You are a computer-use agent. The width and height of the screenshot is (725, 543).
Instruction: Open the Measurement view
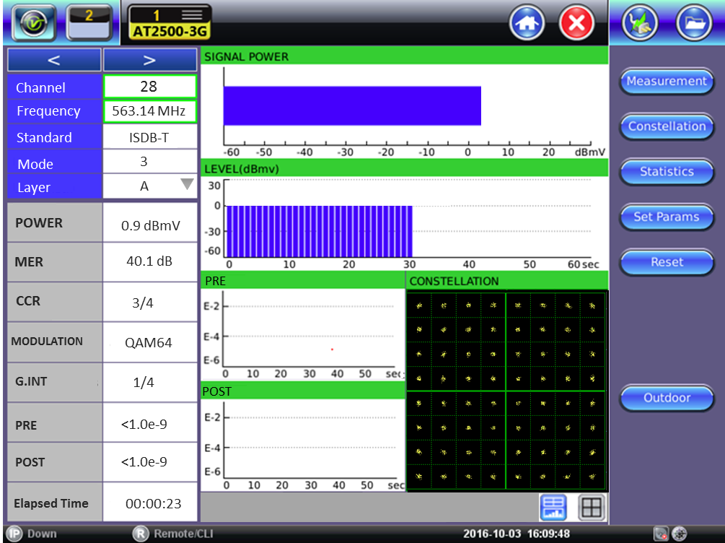666,81
